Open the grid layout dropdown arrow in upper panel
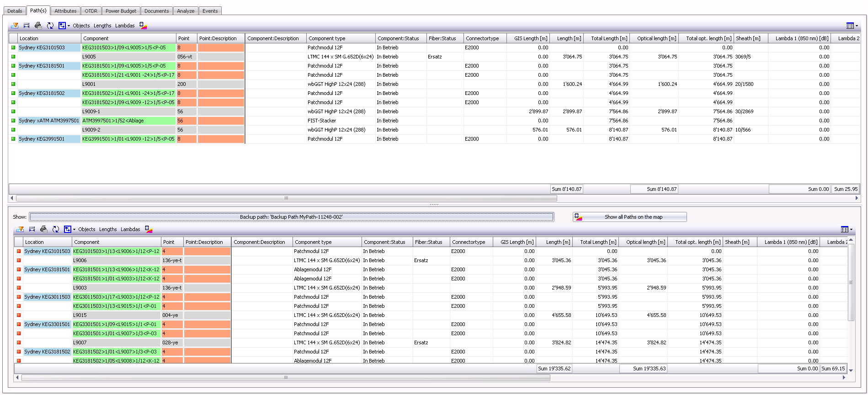Screen dimensions: 868x395 tap(857, 26)
